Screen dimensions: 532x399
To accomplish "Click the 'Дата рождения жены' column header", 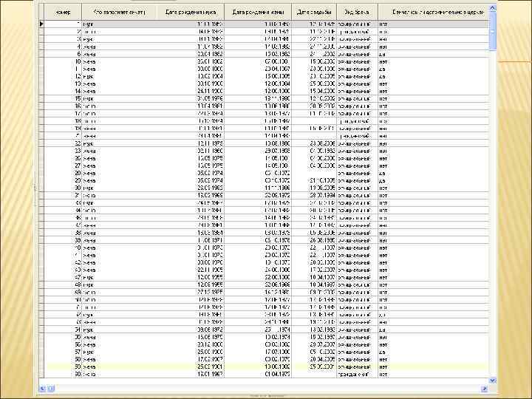I will click(x=258, y=13).
